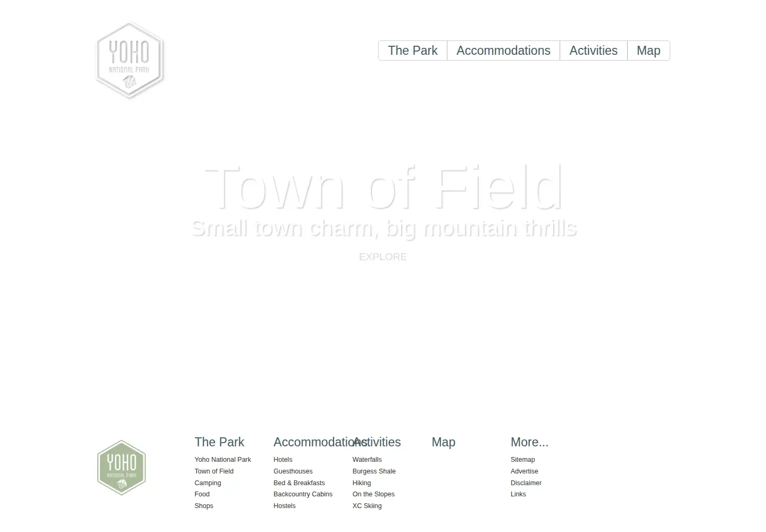The width and height of the screenshot is (766, 532).
Task: Open The Park footer heading
Action: click(219, 442)
